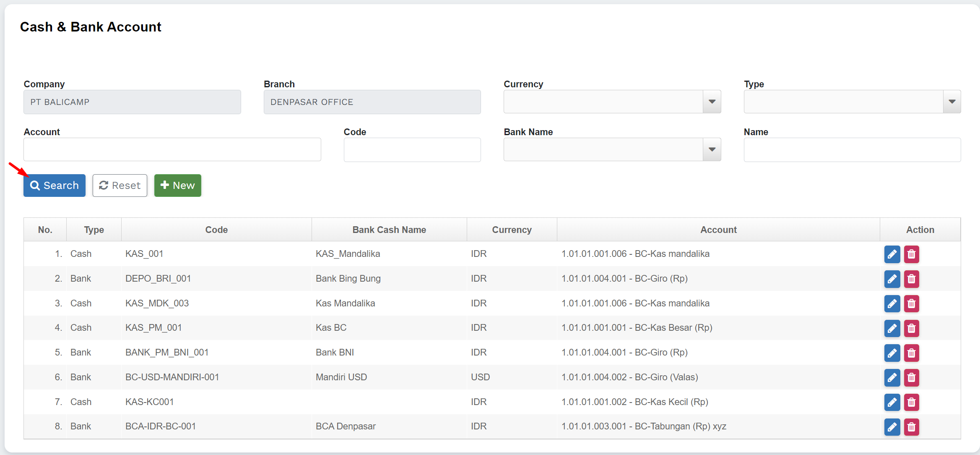Edit the KAS_001 row with pencil icon
Screen dimensions: 980x455
coord(892,254)
